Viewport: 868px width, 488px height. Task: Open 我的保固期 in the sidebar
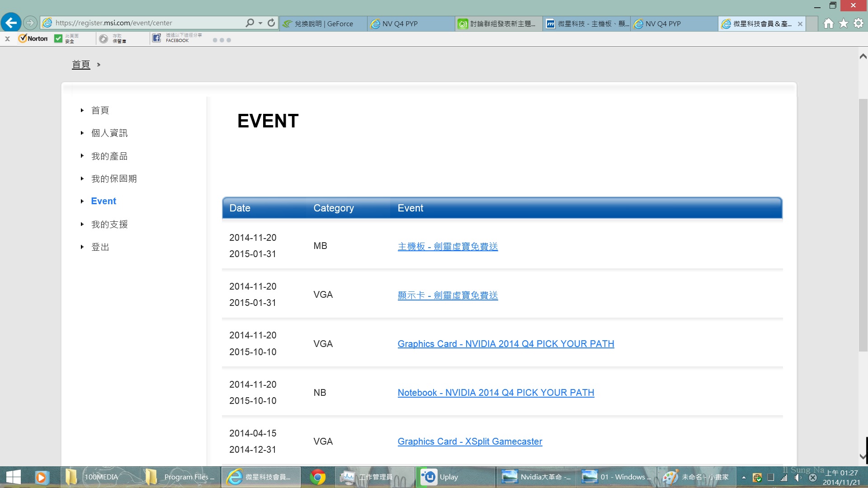coord(114,178)
